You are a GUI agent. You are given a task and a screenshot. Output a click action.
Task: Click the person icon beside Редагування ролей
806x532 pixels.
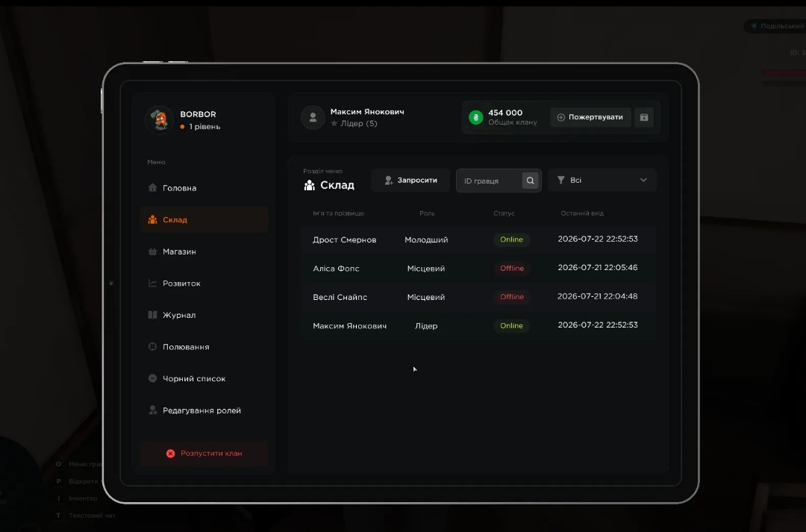[x=153, y=410]
